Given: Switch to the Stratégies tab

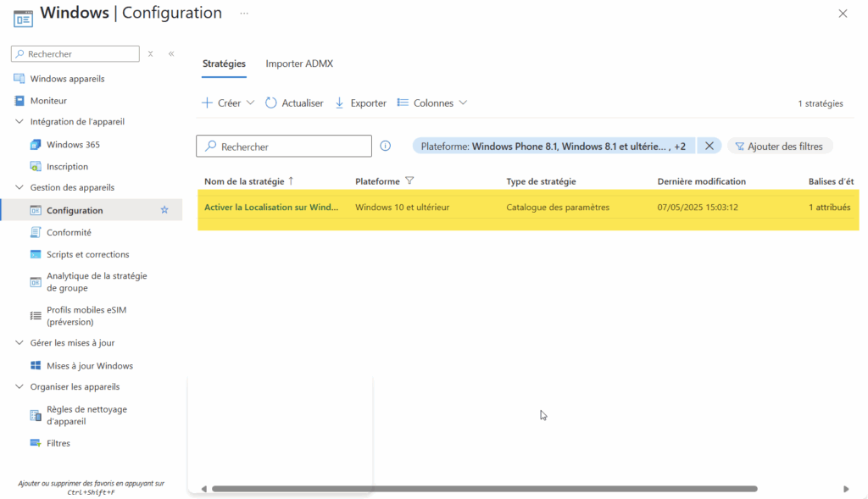Looking at the screenshot, I should tap(224, 64).
